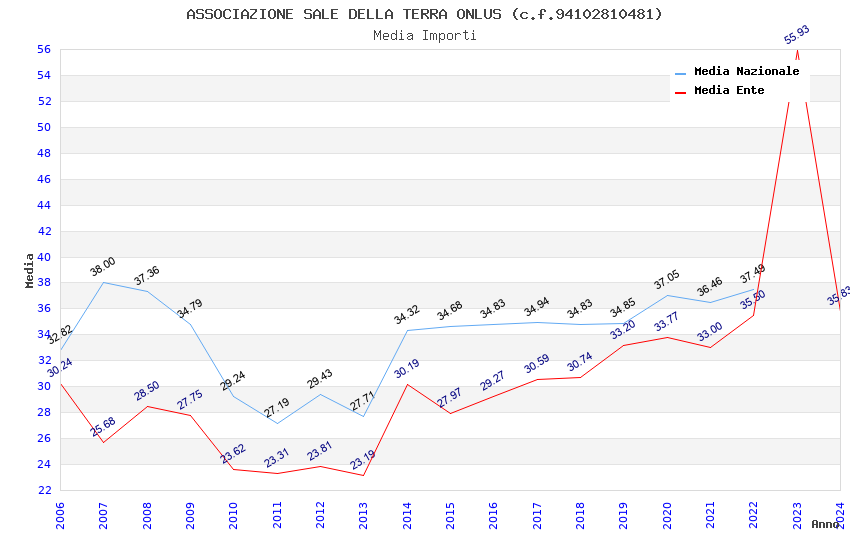Click the 28.50 data label
Viewport: 850px width, 550px height.
coord(147,391)
